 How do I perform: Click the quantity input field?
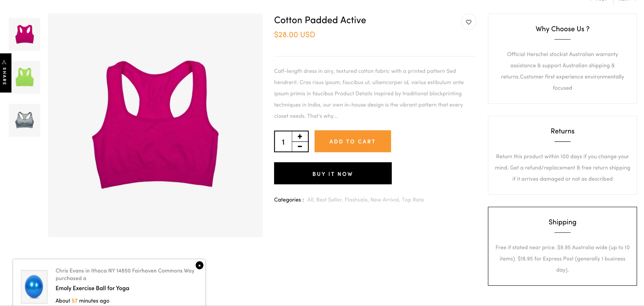pyautogui.click(x=283, y=142)
